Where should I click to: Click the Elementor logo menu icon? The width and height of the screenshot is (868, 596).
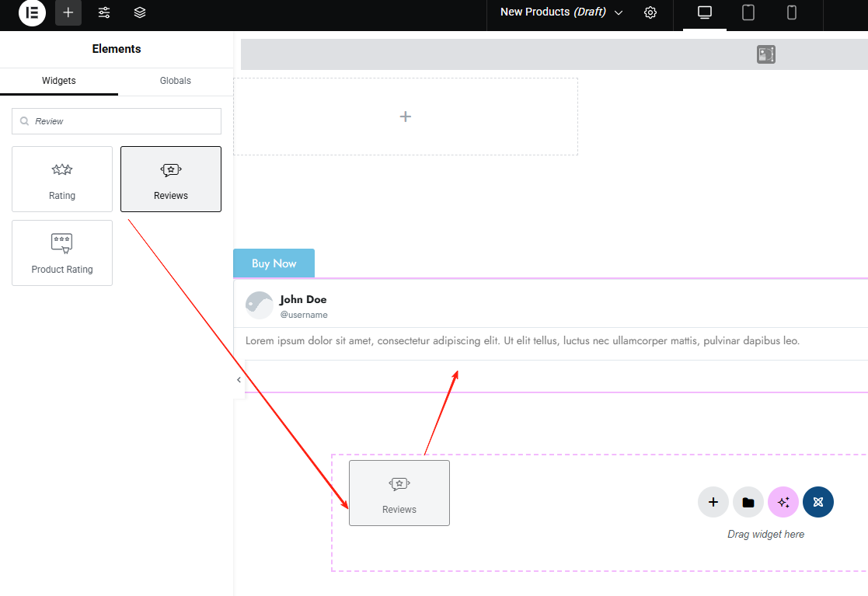(31, 13)
